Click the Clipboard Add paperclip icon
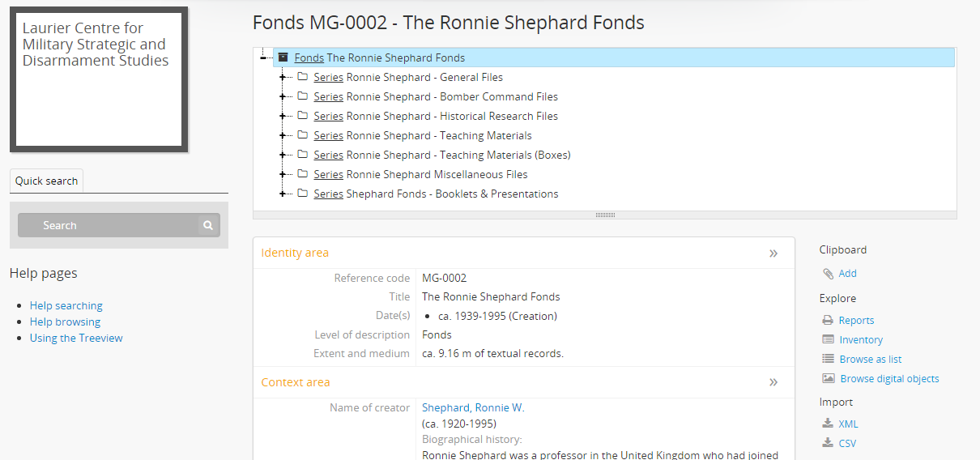Viewport: 980px width, 460px height. tap(828, 274)
